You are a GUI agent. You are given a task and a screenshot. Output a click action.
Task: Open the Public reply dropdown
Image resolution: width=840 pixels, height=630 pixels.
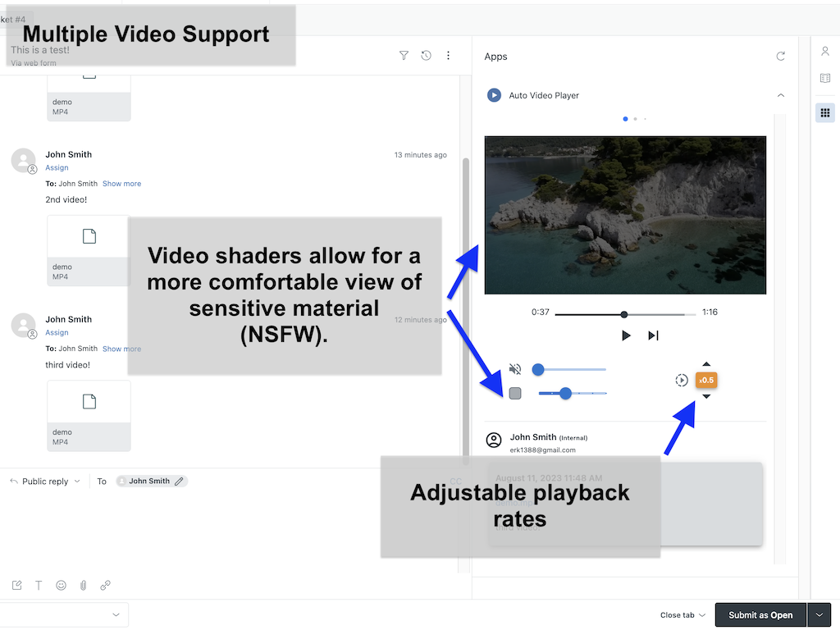tap(45, 481)
